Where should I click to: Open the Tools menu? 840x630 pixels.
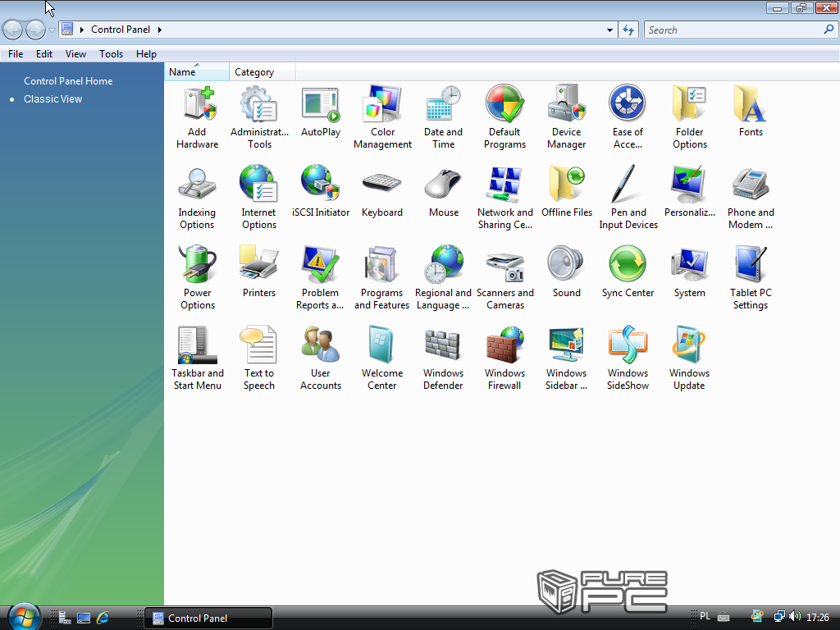click(111, 54)
